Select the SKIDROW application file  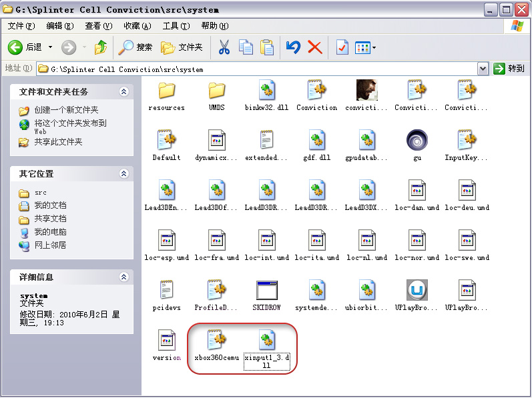[x=266, y=290]
